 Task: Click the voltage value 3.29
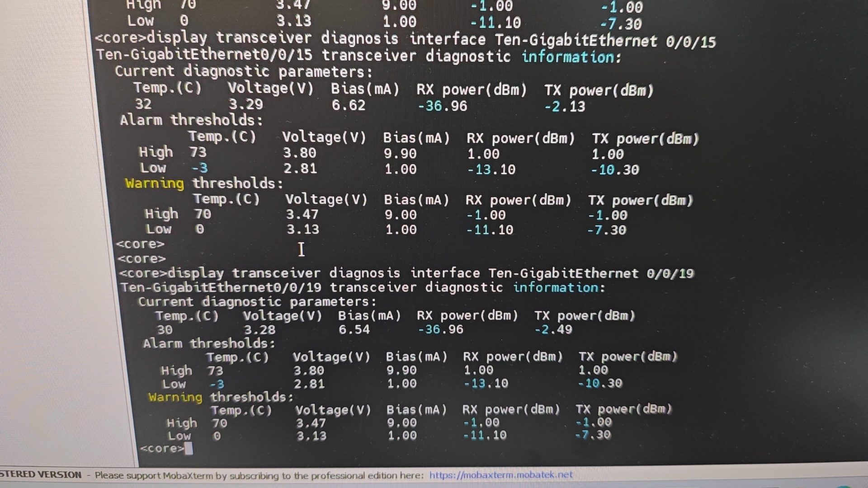(x=245, y=104)
